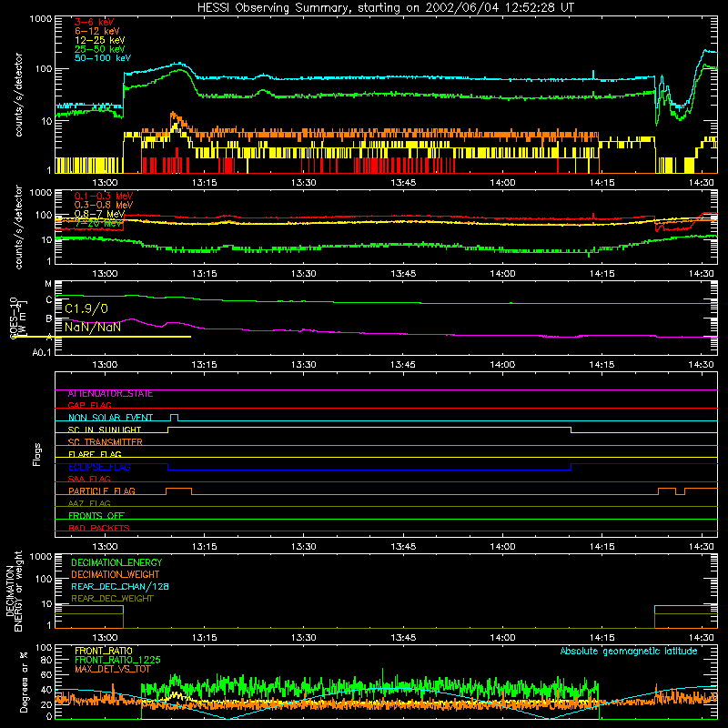Click the GOES-10 axis title
This screenshot has height=728, width=728.
[x=14, y=318]
